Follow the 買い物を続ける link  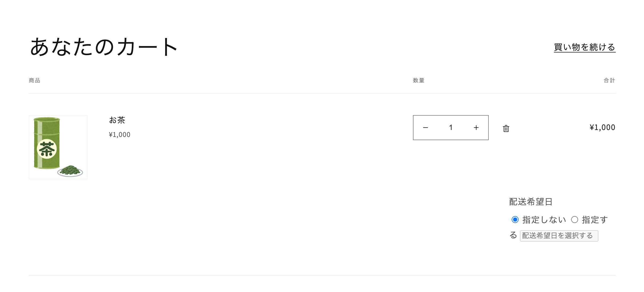pos(585,47)
